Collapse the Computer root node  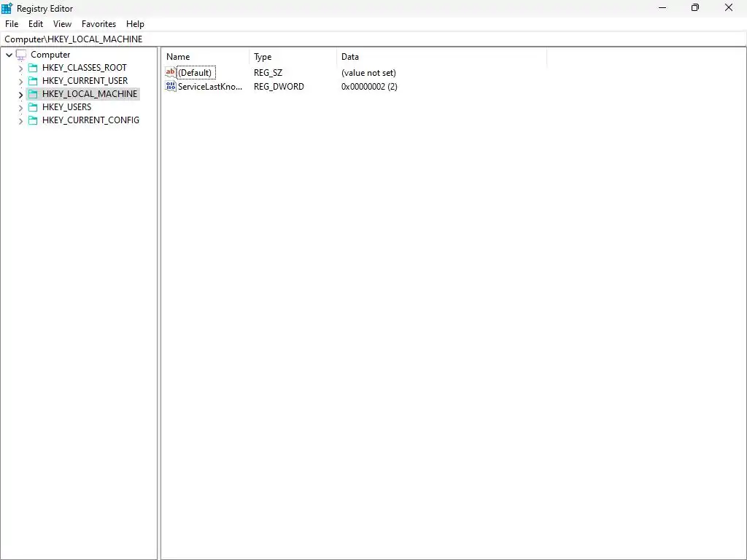9,55
